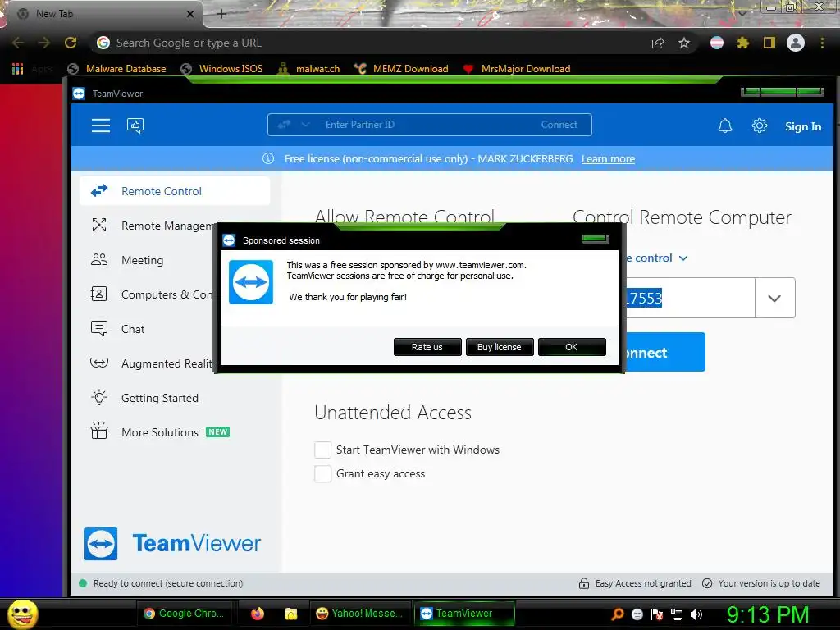Open Malware Database bookmark
This screenshot has height=630, width=840.
tap(116, 69)
